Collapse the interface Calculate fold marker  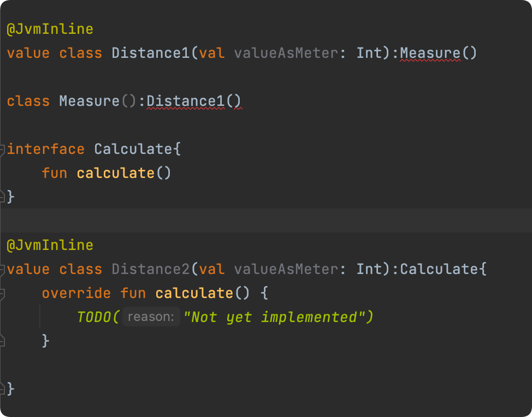pos(2,149)
